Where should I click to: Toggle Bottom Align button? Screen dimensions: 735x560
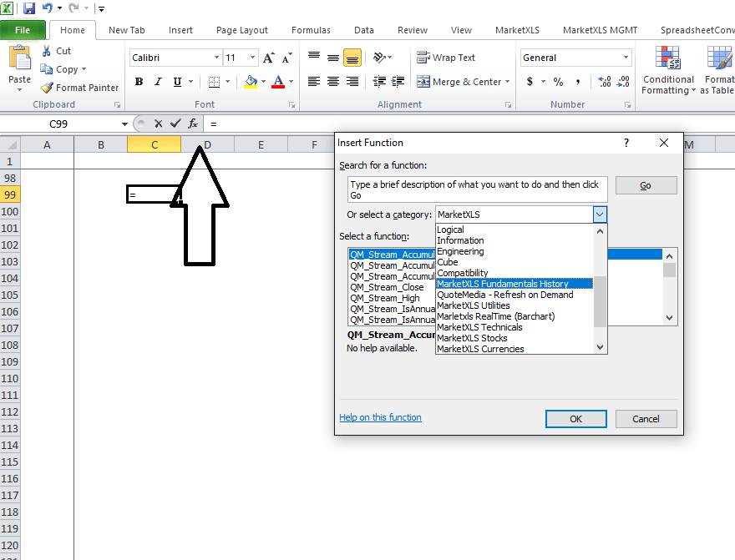click(x=352, y=57)
